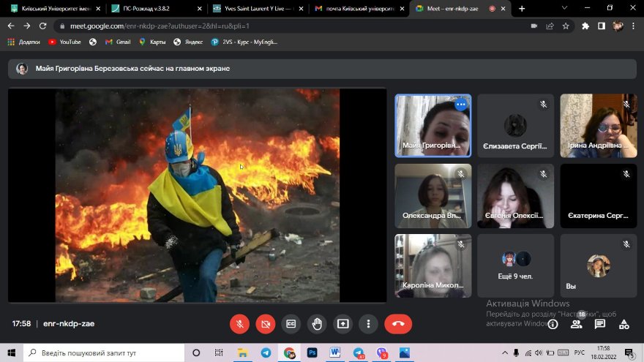
Task: Turn on the camera in Meet
Action: [265, 323]
